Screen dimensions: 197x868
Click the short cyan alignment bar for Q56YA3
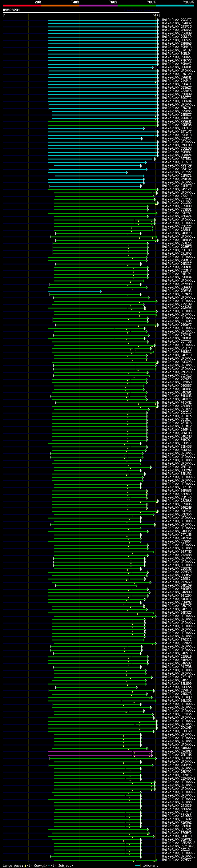(75, 291)
